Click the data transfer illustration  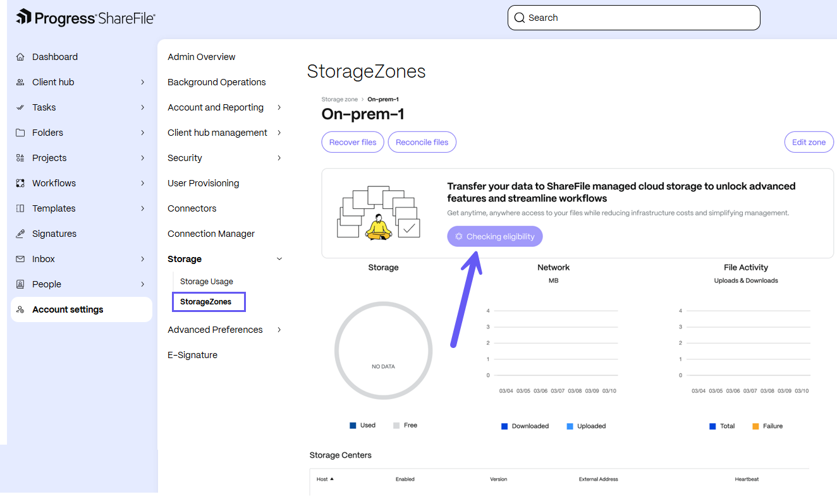click(x=378, y=213)
